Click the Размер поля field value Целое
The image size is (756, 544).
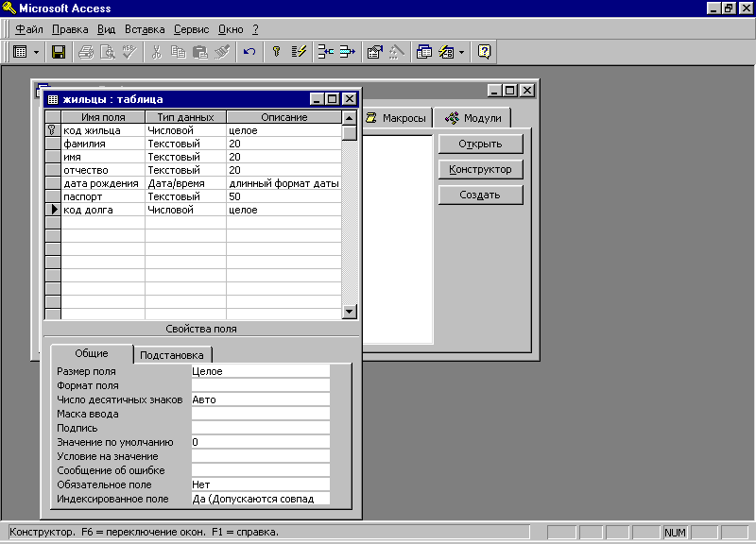coord(261,371)
